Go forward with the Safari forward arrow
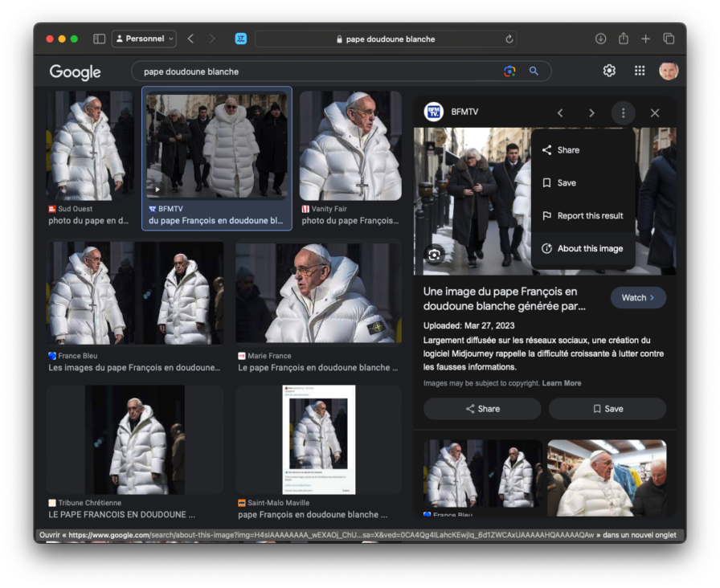The width and height of the screenshot is (720, 588). (211, 39)
